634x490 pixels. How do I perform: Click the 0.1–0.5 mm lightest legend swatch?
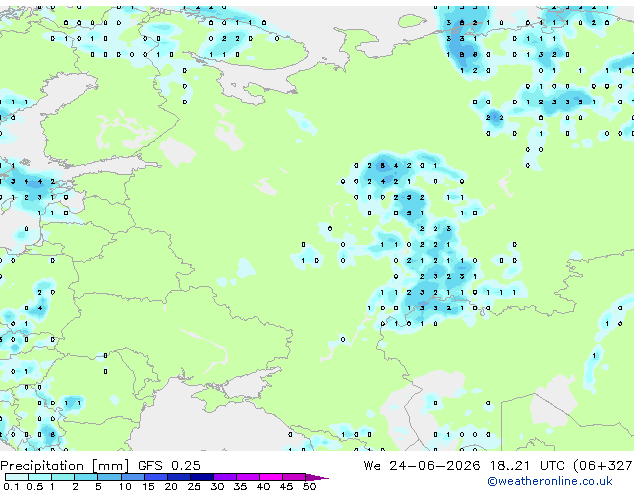pos(17,477)
